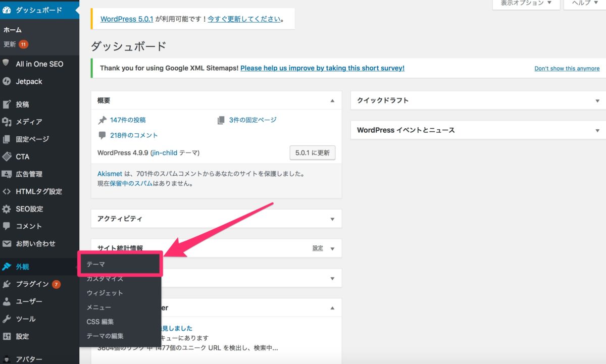Click the 5.0.1 に更新 button
Viewport: 606px width, 364px height.
coord(313,152)
